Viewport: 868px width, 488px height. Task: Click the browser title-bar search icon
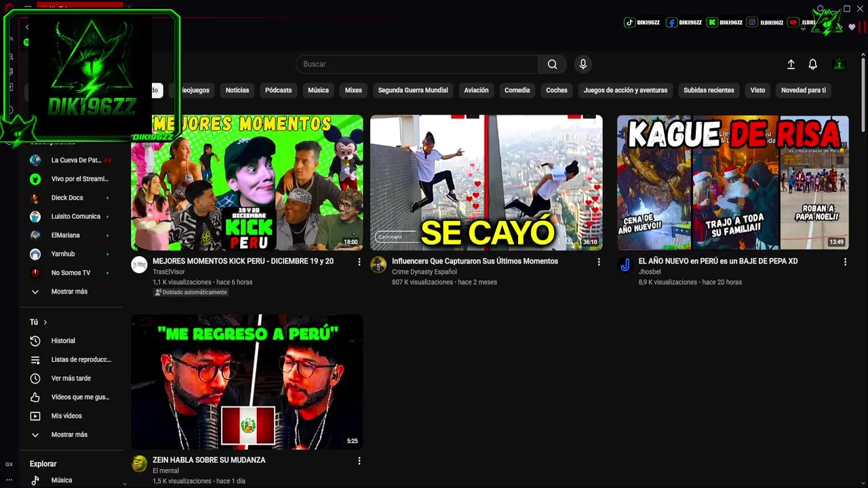(x=821, y=9)
